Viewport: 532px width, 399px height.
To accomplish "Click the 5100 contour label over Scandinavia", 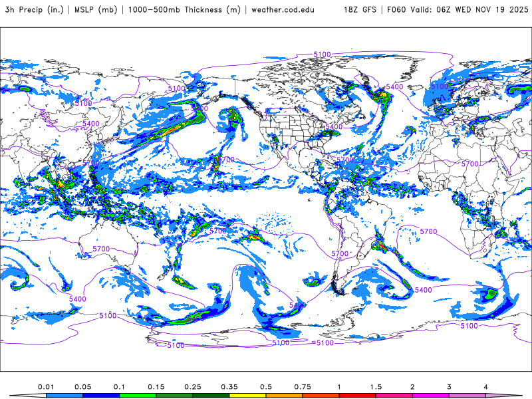I will tap(440, 86).
